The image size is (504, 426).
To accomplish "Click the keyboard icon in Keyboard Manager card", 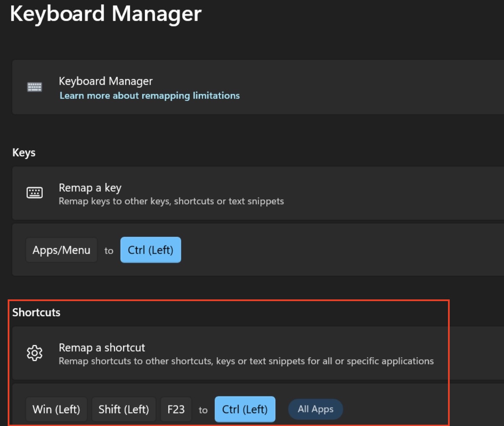I will pos(35,87).
